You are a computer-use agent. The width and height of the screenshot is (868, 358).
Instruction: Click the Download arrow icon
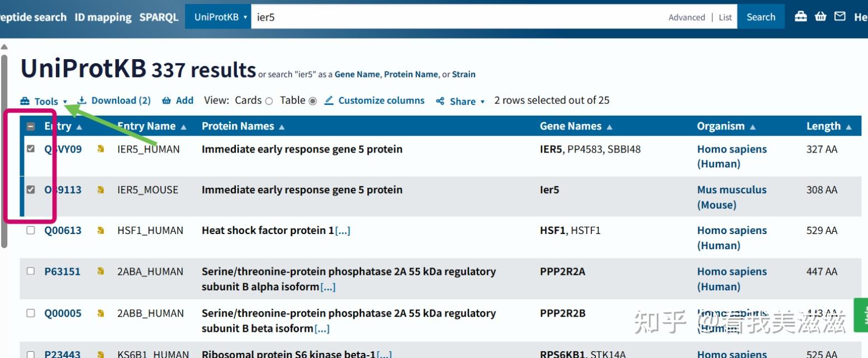pos(81,101)
